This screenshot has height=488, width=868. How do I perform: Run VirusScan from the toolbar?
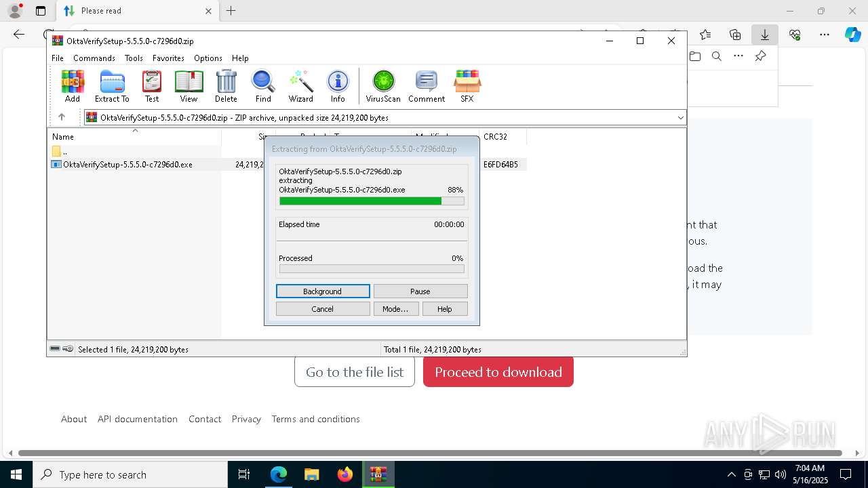point(383,86)
